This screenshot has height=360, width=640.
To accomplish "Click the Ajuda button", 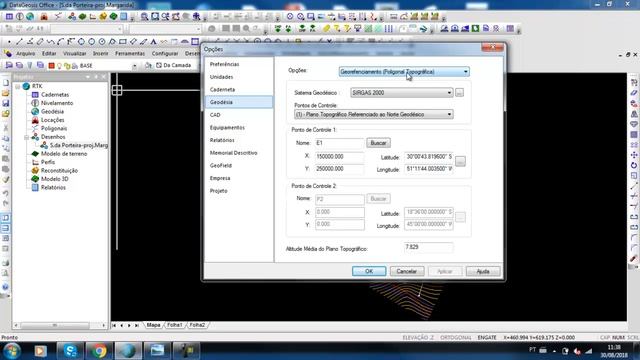I will click(x=483, y=271).
